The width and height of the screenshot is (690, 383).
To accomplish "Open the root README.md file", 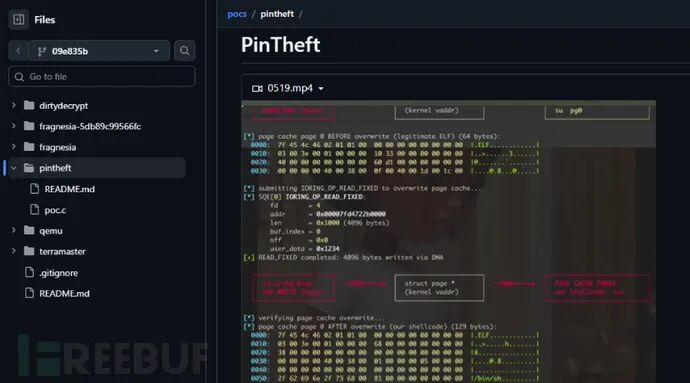I will 64,294.
